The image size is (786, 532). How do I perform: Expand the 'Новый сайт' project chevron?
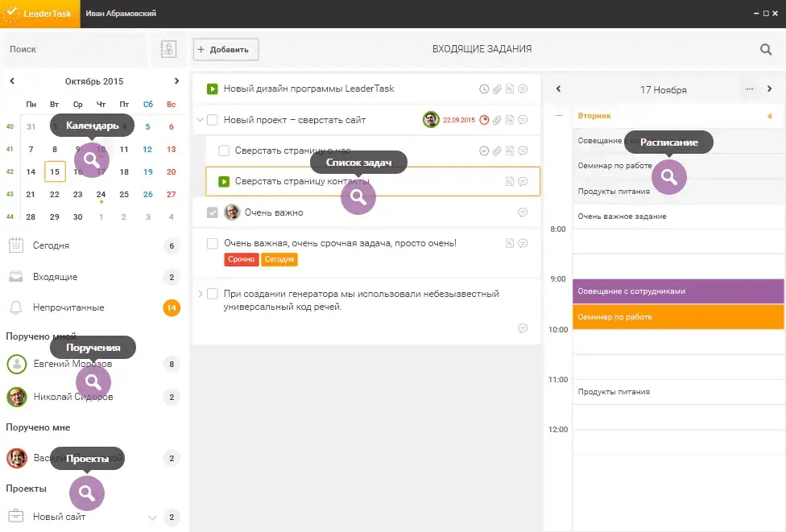[151, 517]
